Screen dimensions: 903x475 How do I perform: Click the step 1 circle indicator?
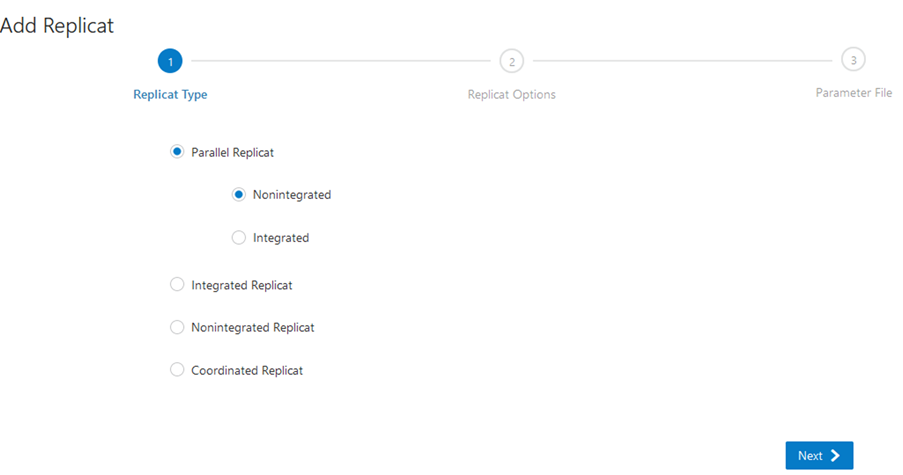(170, 61)
